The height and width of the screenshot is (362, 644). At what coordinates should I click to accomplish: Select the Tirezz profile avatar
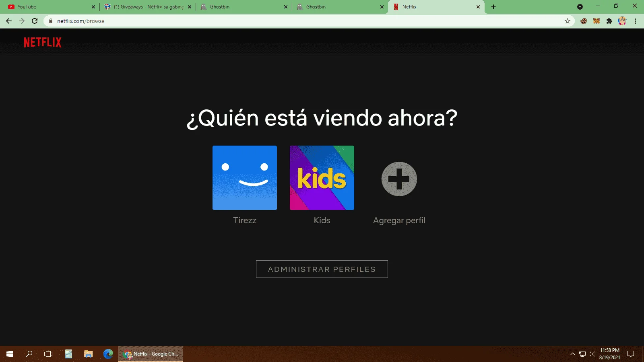point(245,178)
